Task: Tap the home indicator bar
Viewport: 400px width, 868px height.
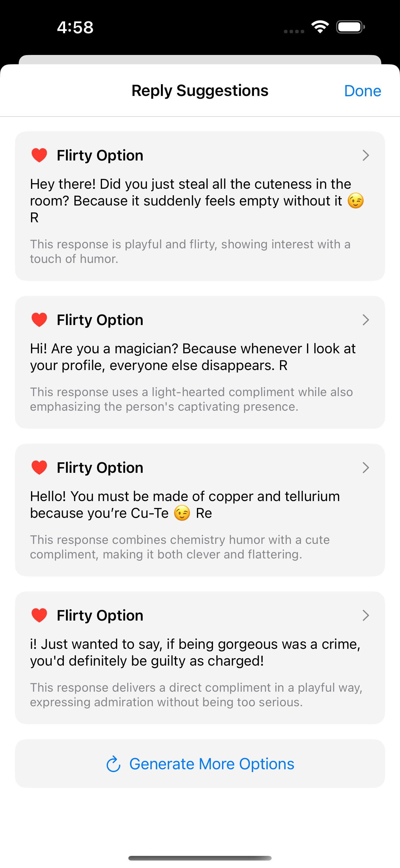Action: pos(200,858)
